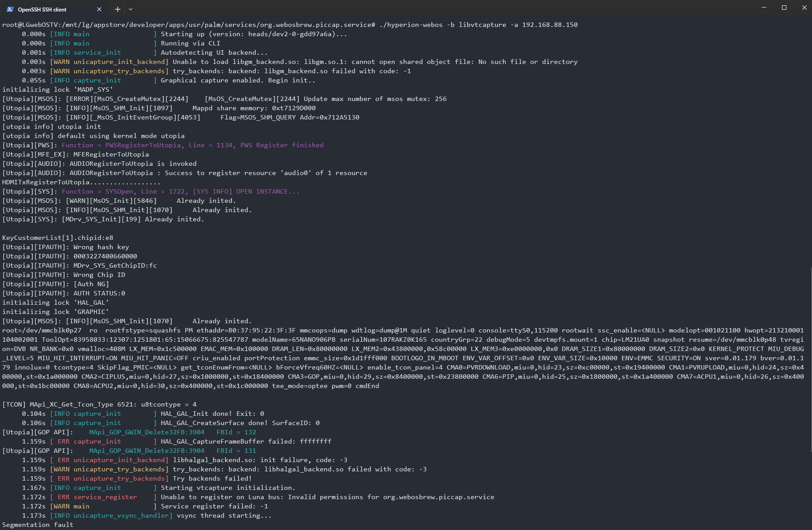Click the 'Try backends failed!' error message
This screenshot has width=812, height=530.
212,478
